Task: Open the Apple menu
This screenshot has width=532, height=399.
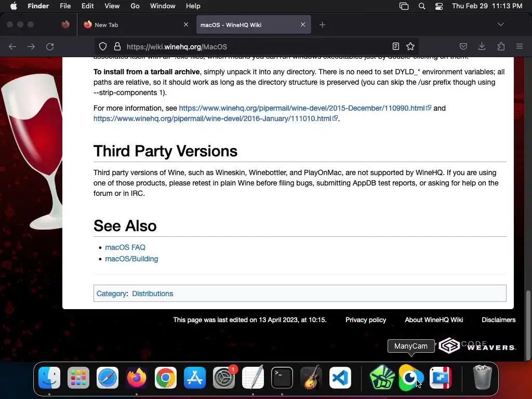Action: click(x=14, y=6)
